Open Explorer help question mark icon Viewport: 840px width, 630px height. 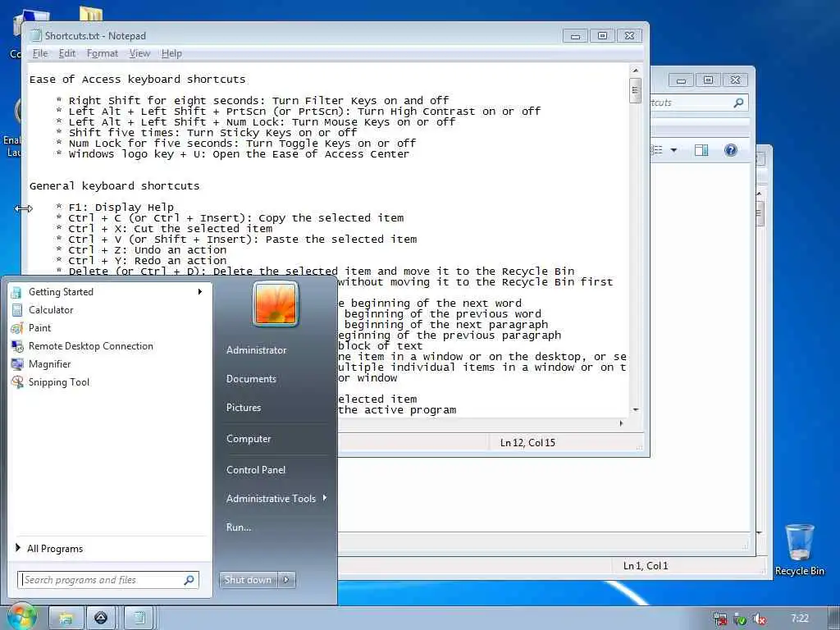click(x=731, y=150)
